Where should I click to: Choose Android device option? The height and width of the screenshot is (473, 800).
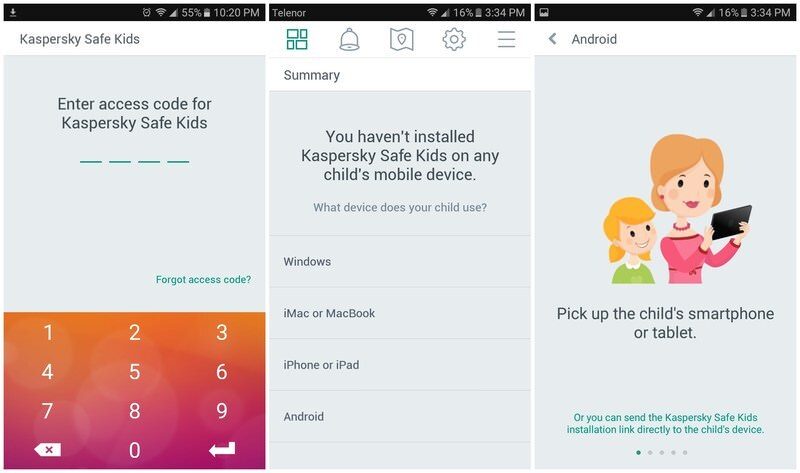(x=400, y=416)
